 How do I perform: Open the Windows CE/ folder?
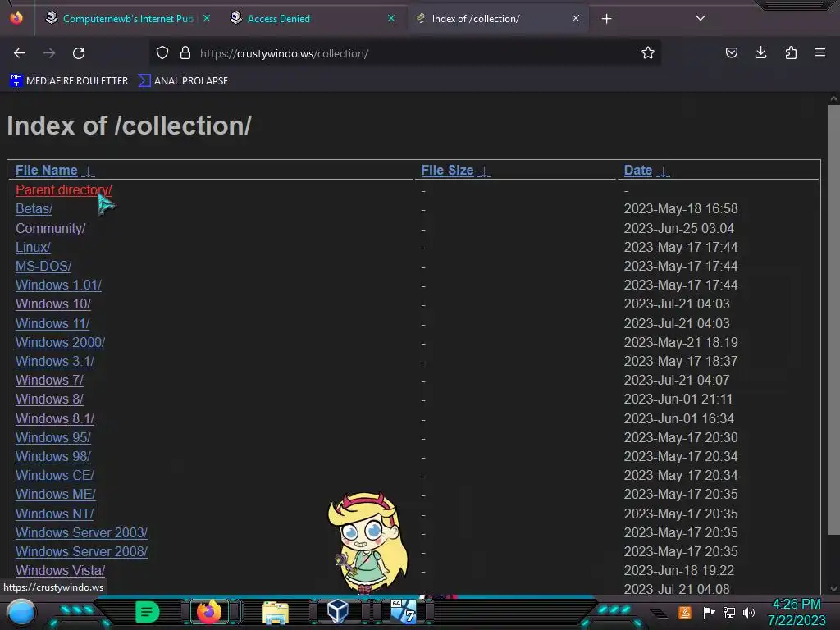55,475
